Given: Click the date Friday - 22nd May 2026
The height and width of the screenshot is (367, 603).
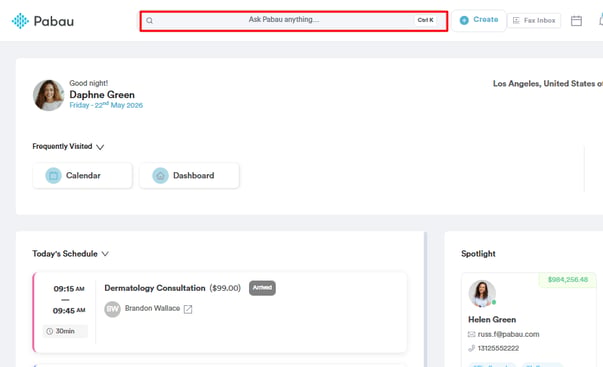Looking at the screenshot, I should pos(106,105).
